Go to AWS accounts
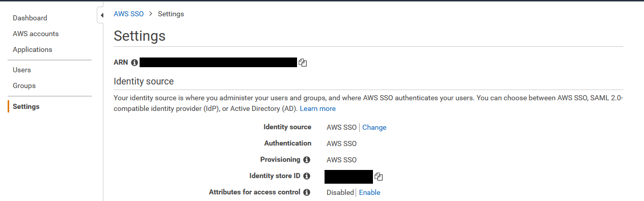644x201 pixels. click(36, 34)
